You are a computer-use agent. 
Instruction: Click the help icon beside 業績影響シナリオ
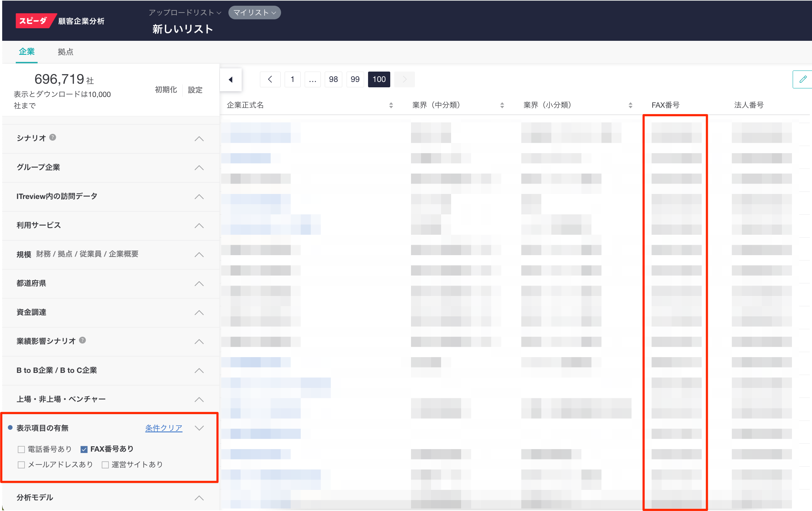(82, 340)
